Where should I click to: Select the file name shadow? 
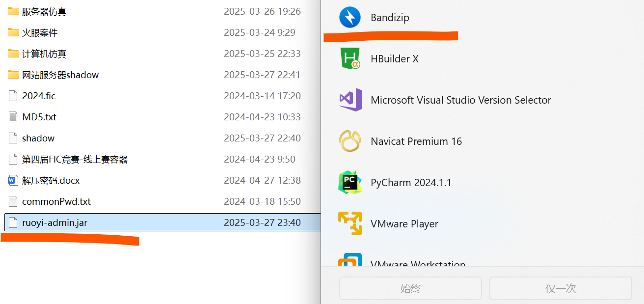[38, 138]
